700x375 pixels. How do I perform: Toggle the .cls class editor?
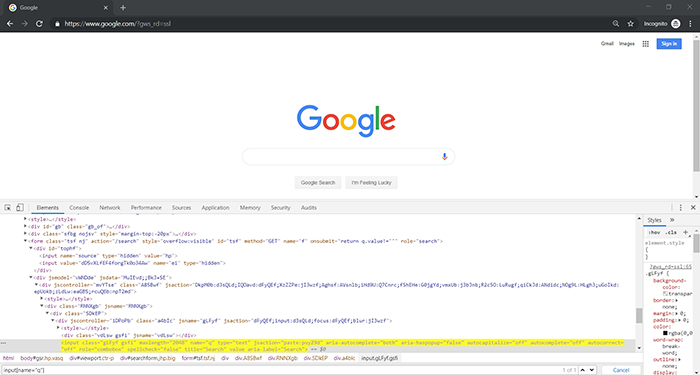671,233
